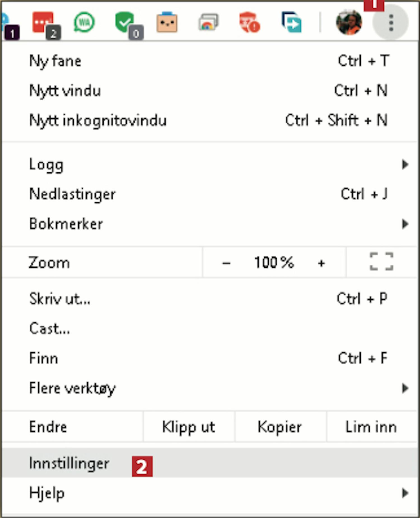
Task: Select Innstillinger from the menu
Action: click(x=210, y=463)
